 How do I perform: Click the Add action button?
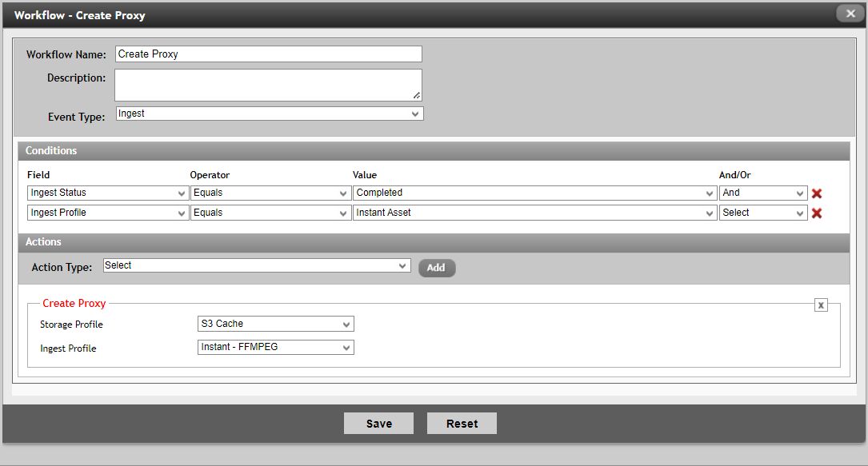pyautogui.click(x=437, y=268)
